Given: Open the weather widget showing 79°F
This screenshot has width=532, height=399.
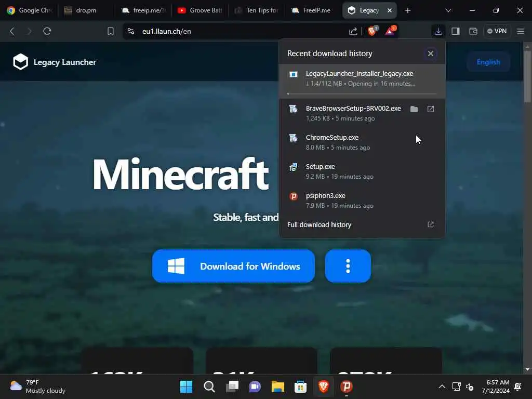Looking at the screenshot, I should [x=37, y=387].
